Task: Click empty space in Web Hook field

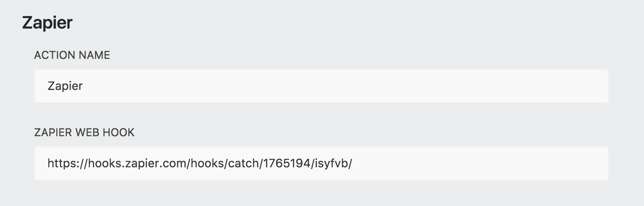Action: click(480, 163)
